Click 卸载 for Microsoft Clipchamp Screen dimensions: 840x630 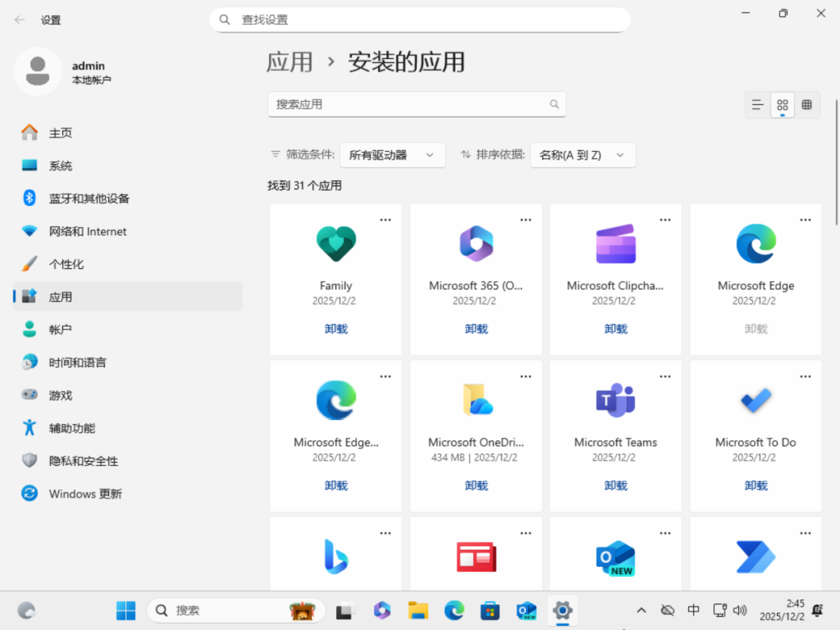pyautogui.click(x=615, y=329)
